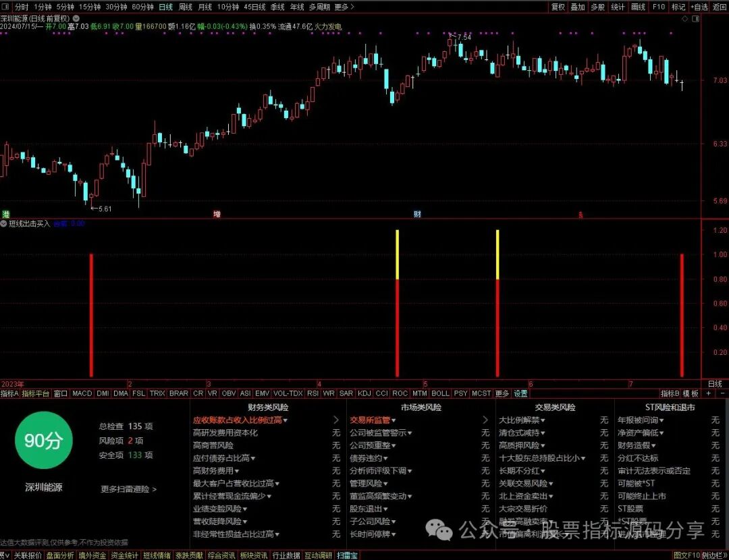This screenshot has width=729, height=560.
Task: Open the 盘面分析 bottom tab
Action: (60, 555)
